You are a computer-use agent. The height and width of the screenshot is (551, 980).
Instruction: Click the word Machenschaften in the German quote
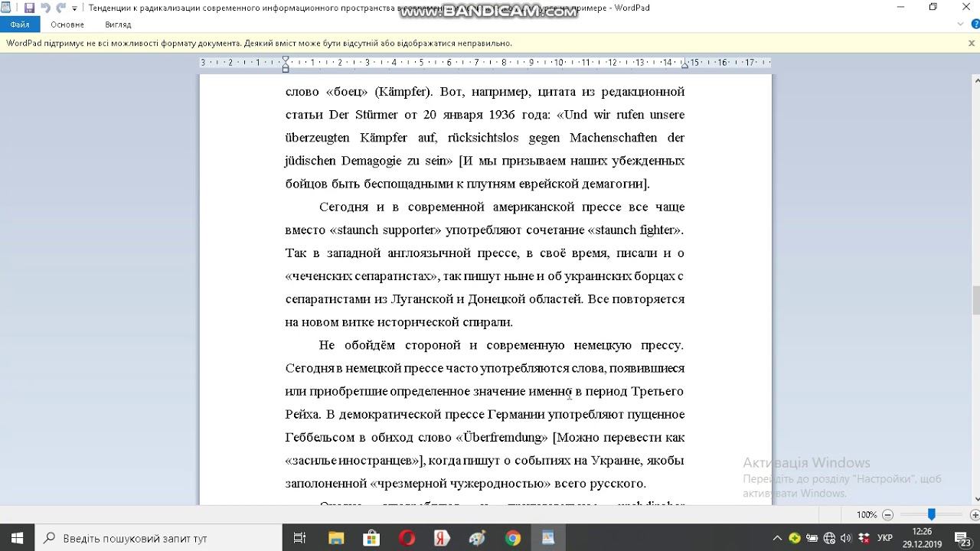[x=614, y=138]
